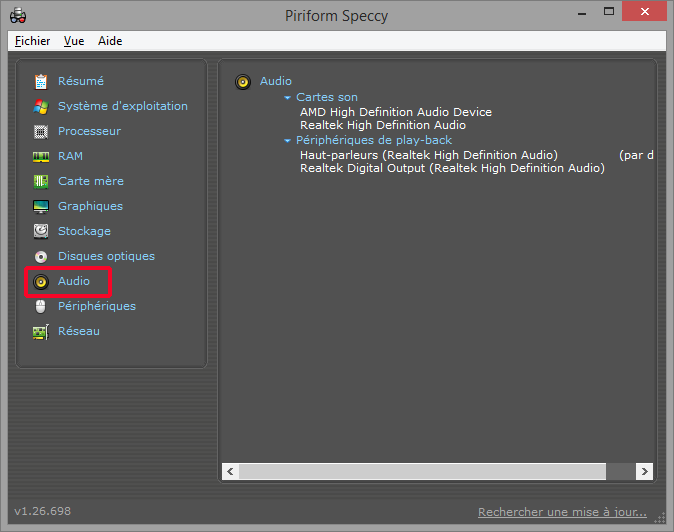Click the RAM memory stick icon
Screen dimensions: 674x532
coord(41,156)
